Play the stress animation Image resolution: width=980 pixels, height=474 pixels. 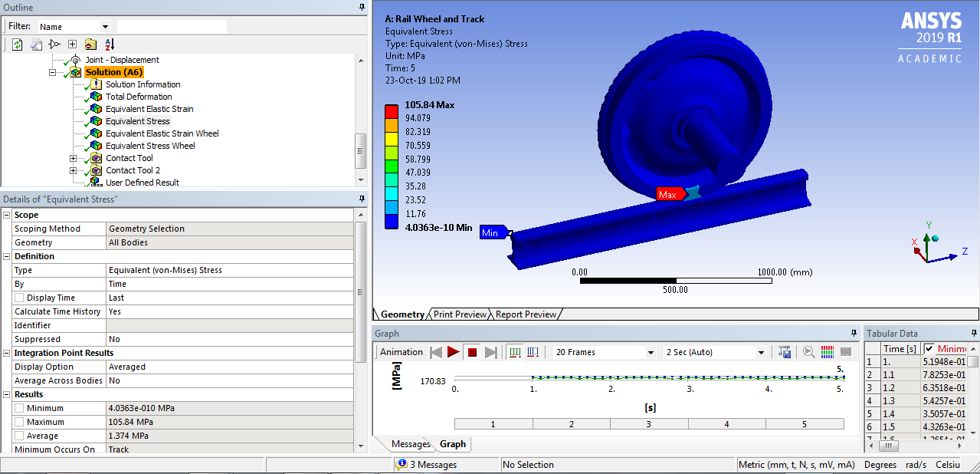point(454,351)
